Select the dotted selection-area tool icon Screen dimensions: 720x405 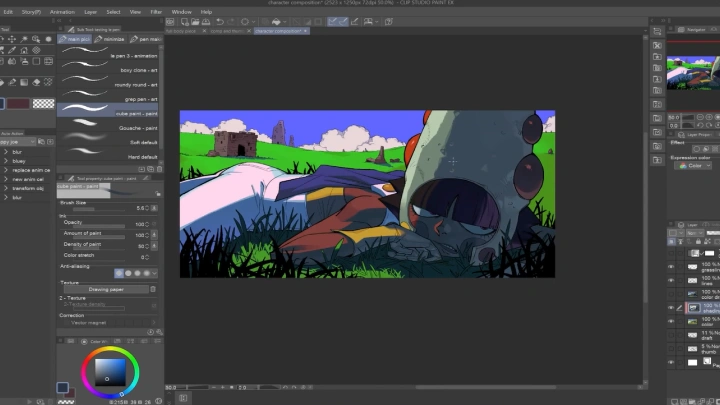coord(48,82)
